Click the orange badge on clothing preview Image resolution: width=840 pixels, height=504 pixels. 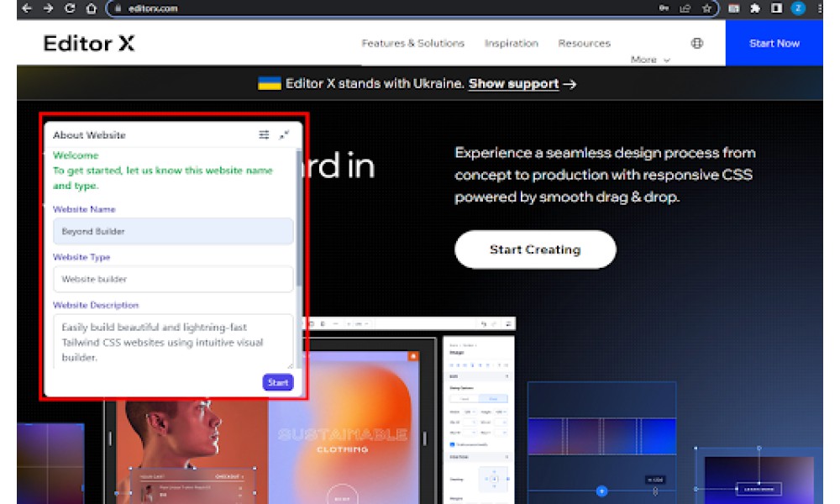(x=413, y=356)
